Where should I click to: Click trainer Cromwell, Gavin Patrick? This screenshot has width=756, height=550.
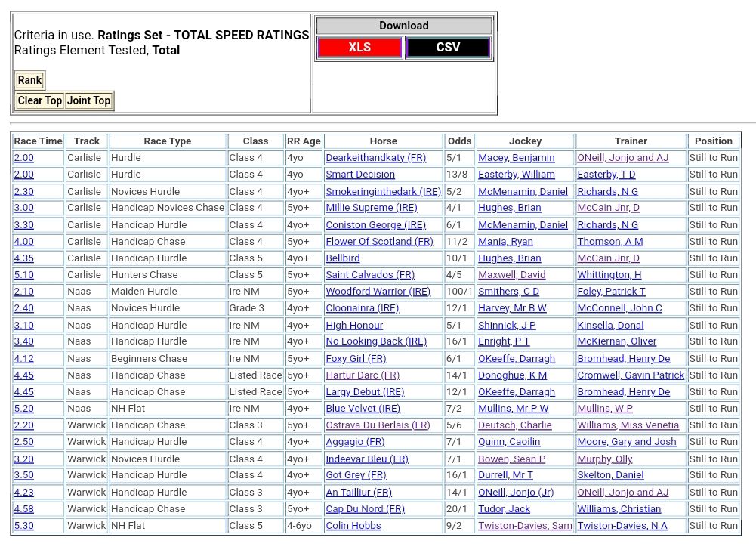coord(631,375)
